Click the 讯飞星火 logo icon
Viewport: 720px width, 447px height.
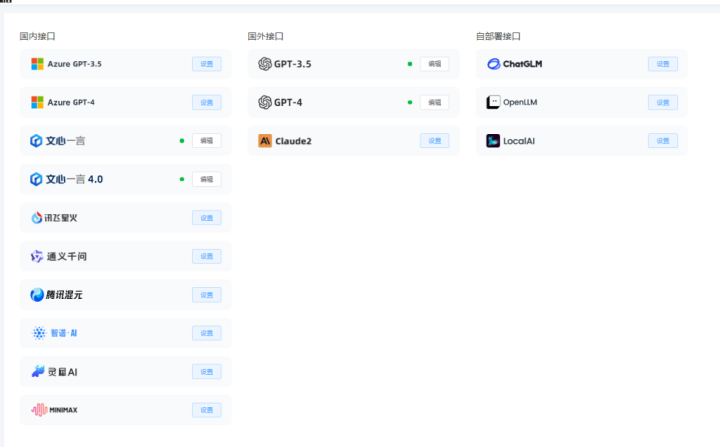(x=37, y=218)
